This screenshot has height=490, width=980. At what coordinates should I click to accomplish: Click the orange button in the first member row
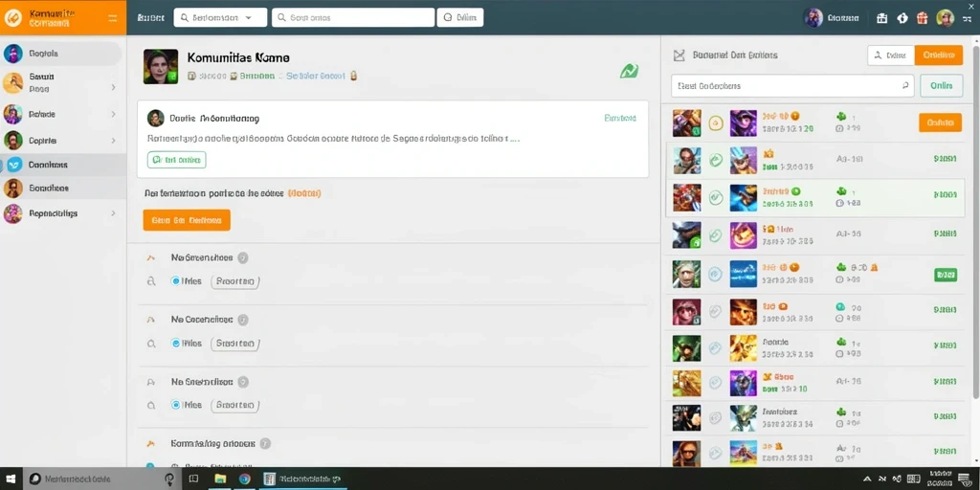pos(940,122)
